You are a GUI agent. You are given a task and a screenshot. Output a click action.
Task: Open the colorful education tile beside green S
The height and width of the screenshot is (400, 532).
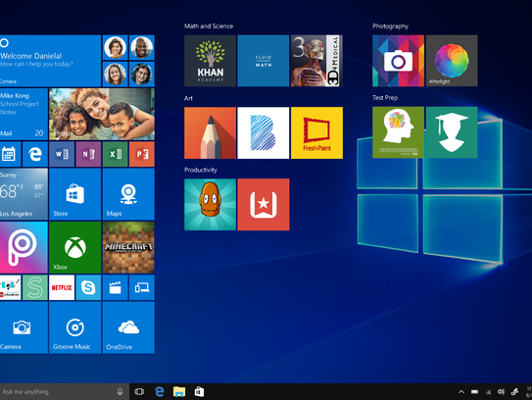pyautogui.click(x=10, y=287)
